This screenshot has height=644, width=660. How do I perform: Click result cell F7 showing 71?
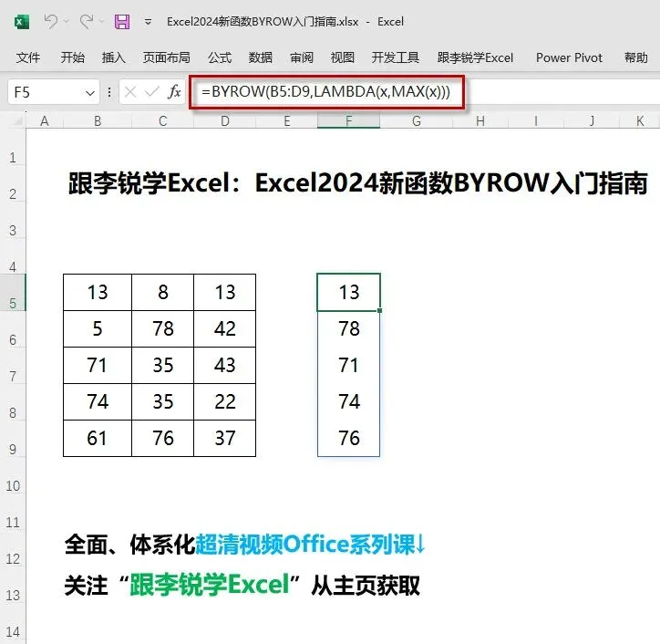click(x=348, y=365)
